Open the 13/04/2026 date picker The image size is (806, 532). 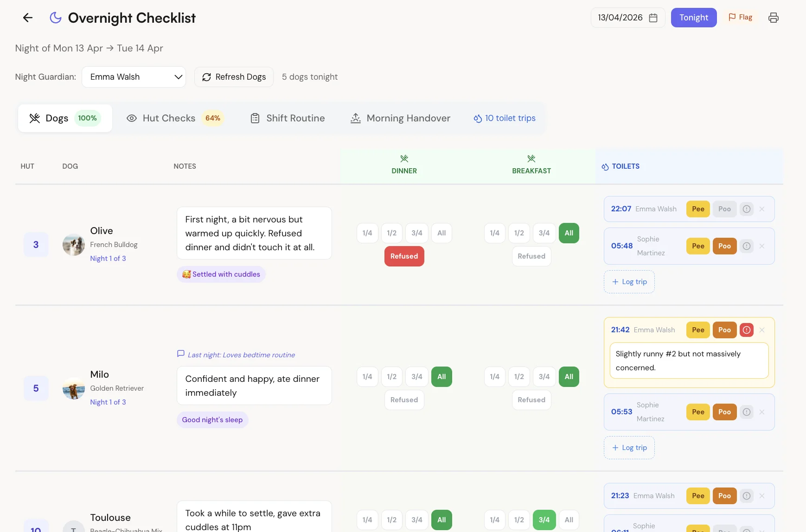[x=628, y=18]
